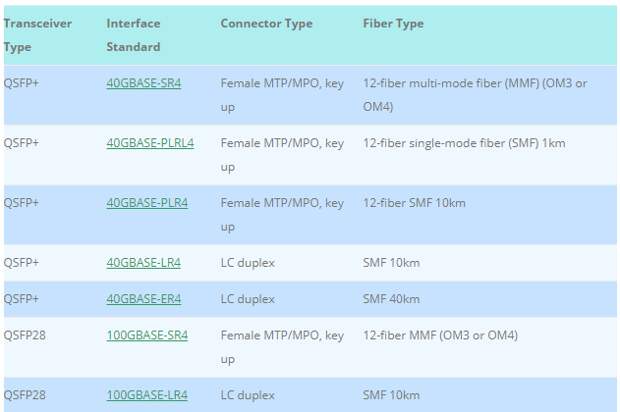Click 'SMF 10km' in 100GBASE-LR4 row
The width and height of the screenshot is (620, 412).
click(x=391, y=395)
